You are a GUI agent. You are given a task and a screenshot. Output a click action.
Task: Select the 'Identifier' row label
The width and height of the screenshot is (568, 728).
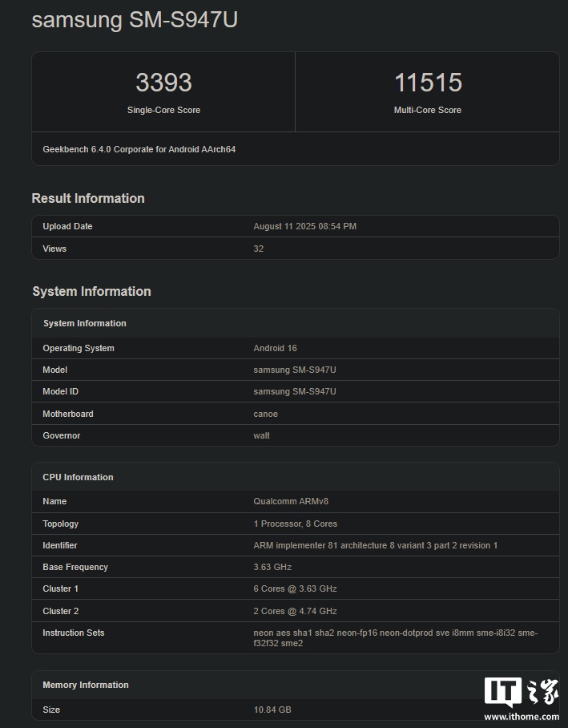[60, 545]
